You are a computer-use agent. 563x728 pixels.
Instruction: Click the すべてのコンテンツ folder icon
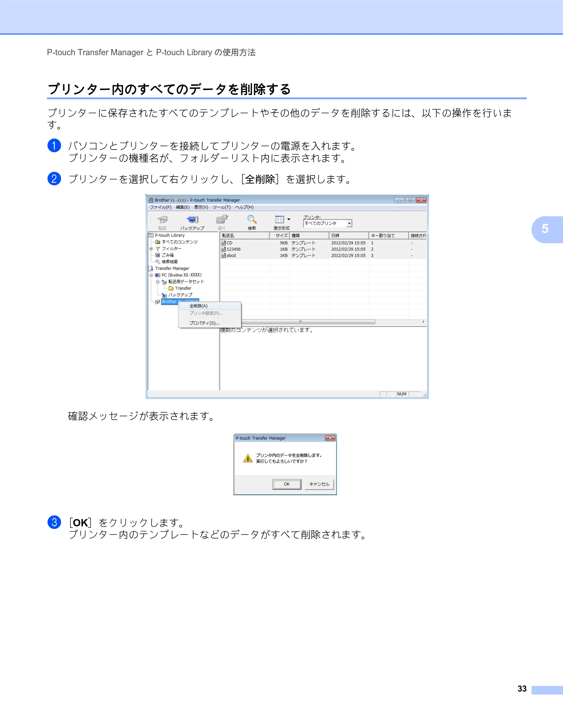(158, 242)
